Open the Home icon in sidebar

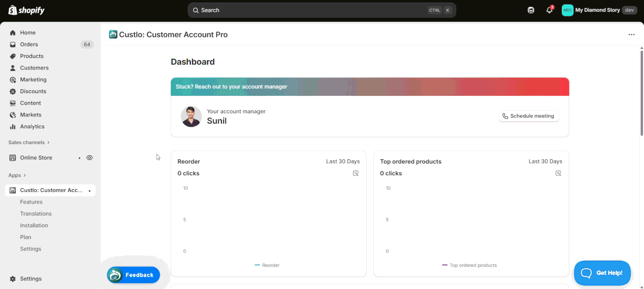pyautogui.click(x=13, y=33)
